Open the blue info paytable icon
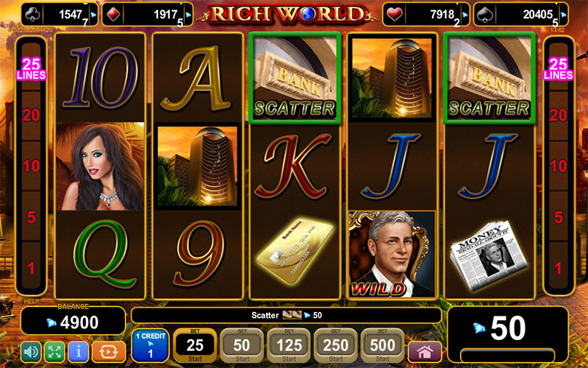588x368 pixels. (78, 353)
